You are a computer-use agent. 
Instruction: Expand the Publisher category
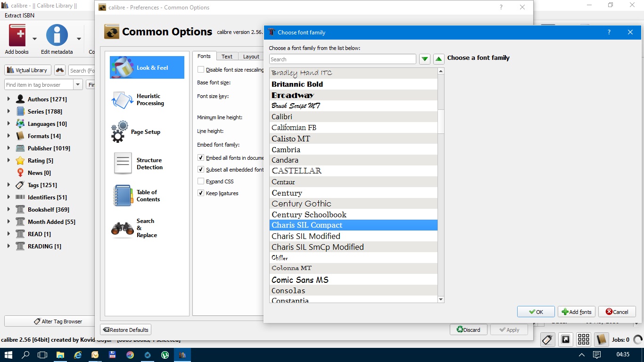pos(8,148)
